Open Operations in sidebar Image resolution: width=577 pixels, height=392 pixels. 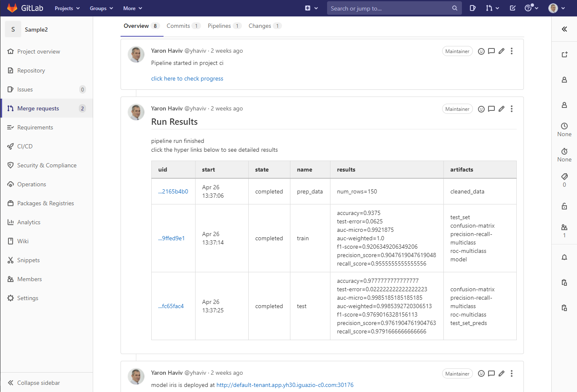pyautogui.click(x=46, y=184)
